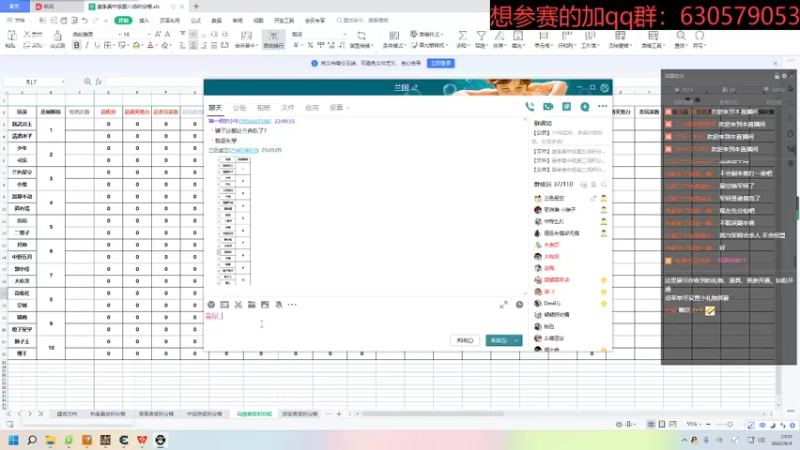The height and width of the screenshot is (450, 800).
Task: Open the send button dropdown arrow in QQ
Action: tap(516, 340)
